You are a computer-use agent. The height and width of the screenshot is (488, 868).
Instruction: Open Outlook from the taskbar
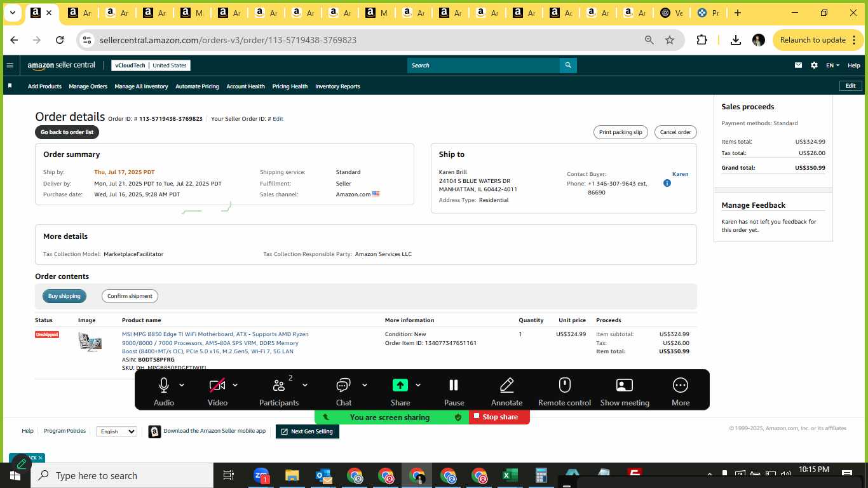click(x=323, y=475)
